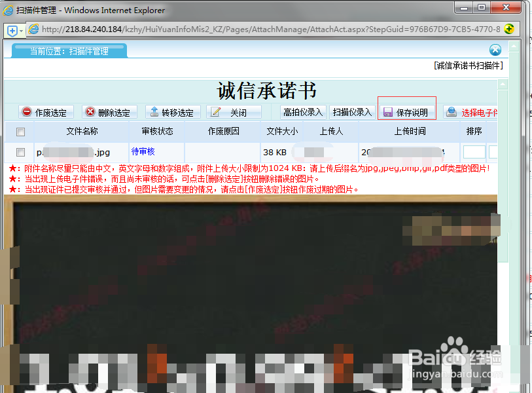Click the 转移选定 button
Image resolution: width=532 pixels, height=393 pixels.
coord(173,112)
